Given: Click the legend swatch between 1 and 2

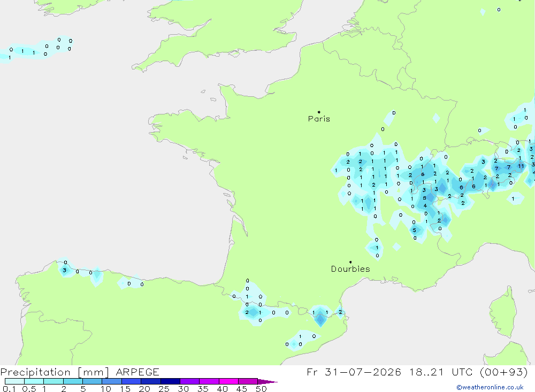Looking at the screenshot, I should pos(53,381).
